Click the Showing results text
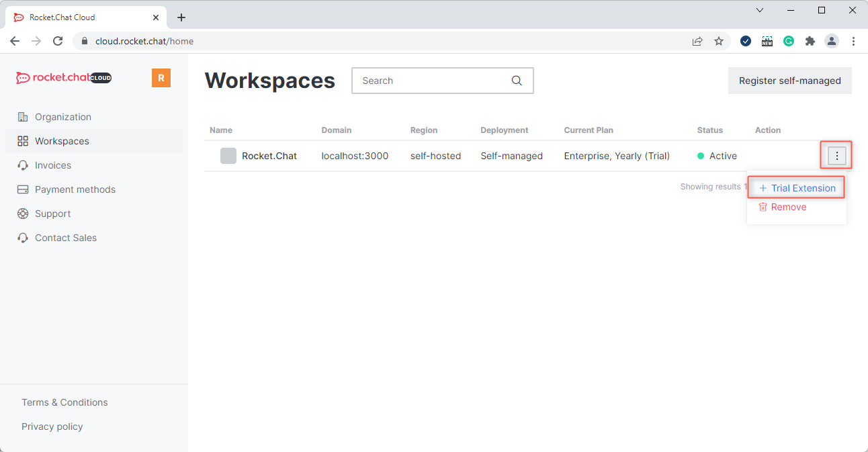This screenshot has width=868, height=452. [713, 187]
